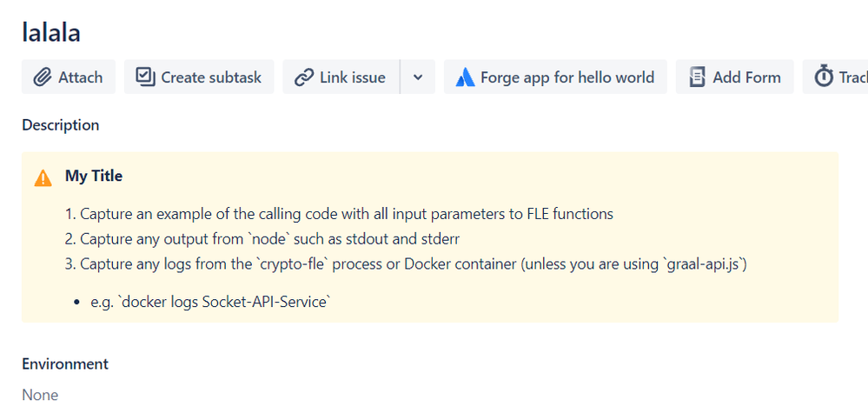
Task: Click the stopwatch Track icon
Action: (x=823, y=77)
